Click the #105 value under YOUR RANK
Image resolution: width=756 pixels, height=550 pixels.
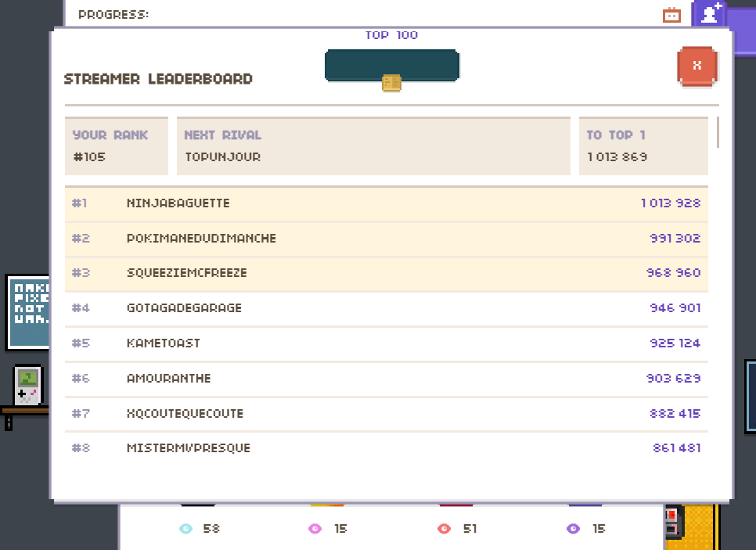89,157
